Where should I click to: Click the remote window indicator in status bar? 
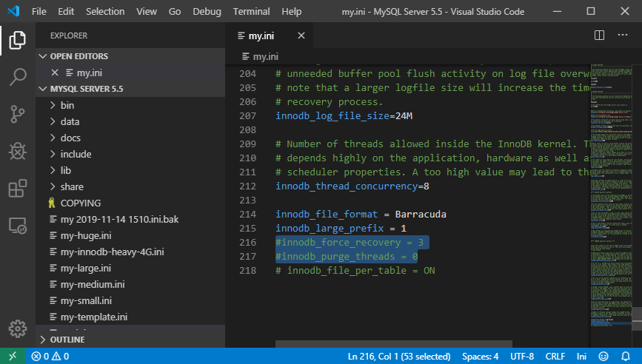tap(13, 356)
